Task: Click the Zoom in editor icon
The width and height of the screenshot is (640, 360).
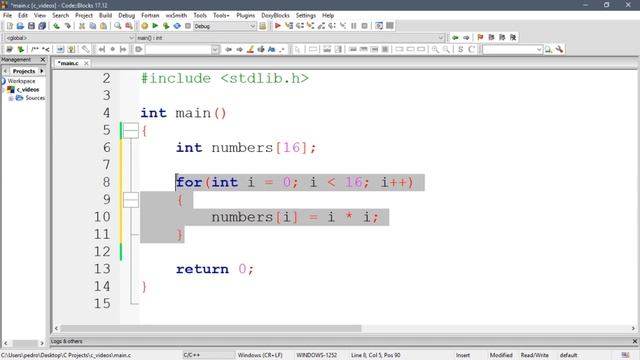Action: click(435, 49)
